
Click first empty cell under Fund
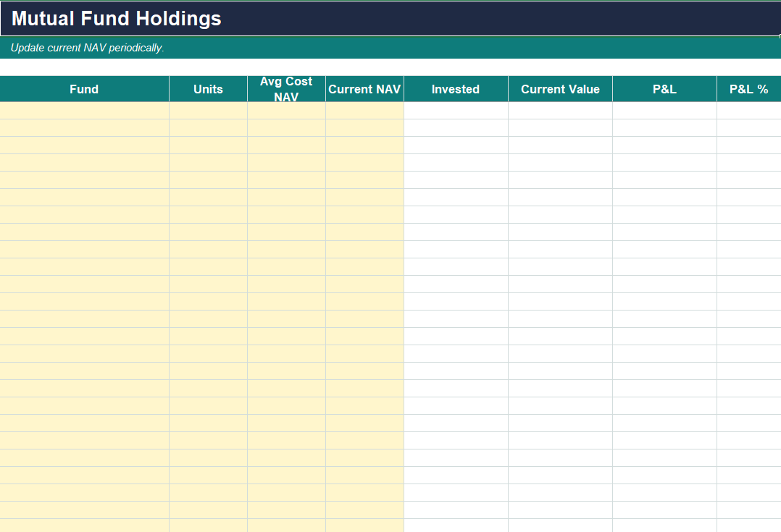coord(84,111)
